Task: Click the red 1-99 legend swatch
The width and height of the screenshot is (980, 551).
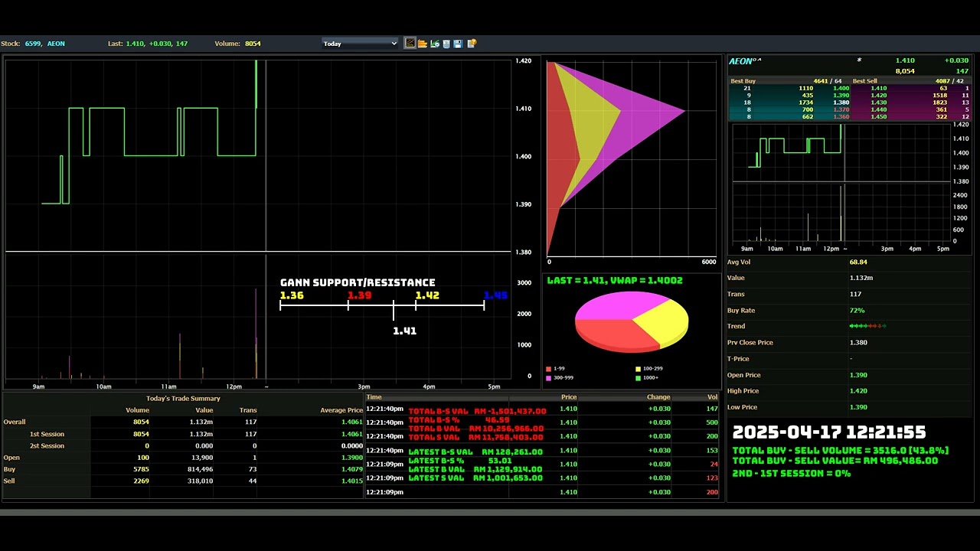Action: tap(548, 369)
